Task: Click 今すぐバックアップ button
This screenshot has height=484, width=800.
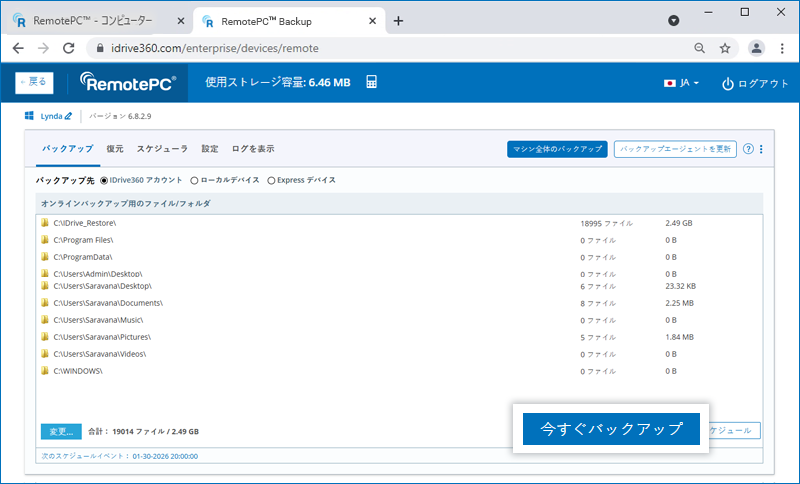Action: [x=611, y=429]
